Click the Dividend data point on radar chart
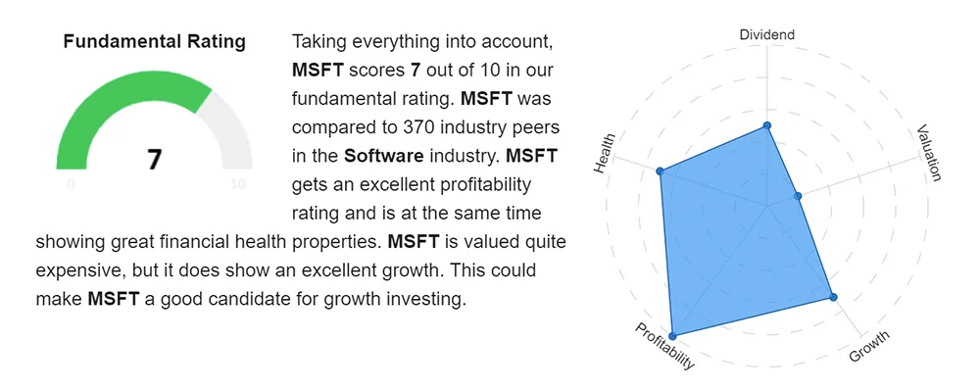 767,126
